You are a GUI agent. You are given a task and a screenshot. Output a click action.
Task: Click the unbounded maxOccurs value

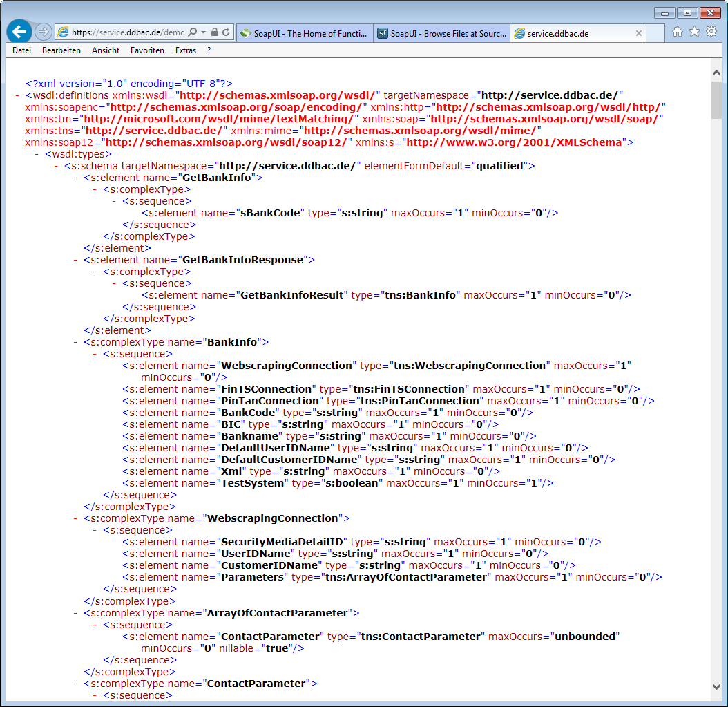coord(585,637)
